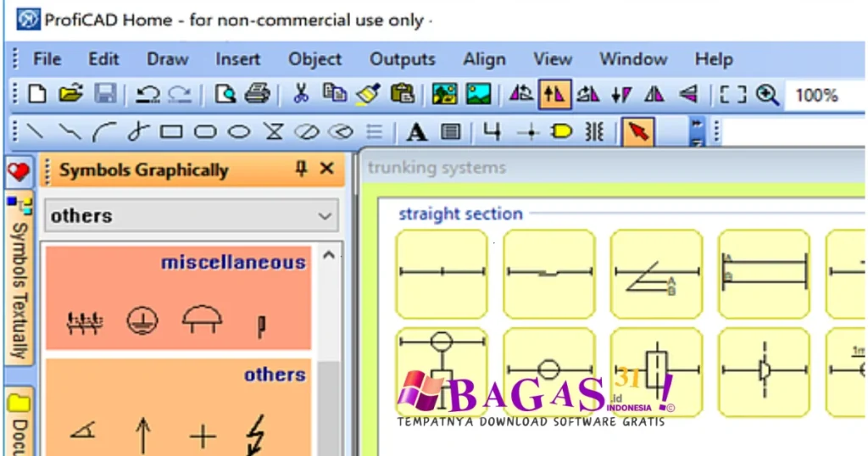The height and width of the screenshot is (456, 868).
Task: Open the File menu
Action: pyautogui.click(x=47, y=59)
